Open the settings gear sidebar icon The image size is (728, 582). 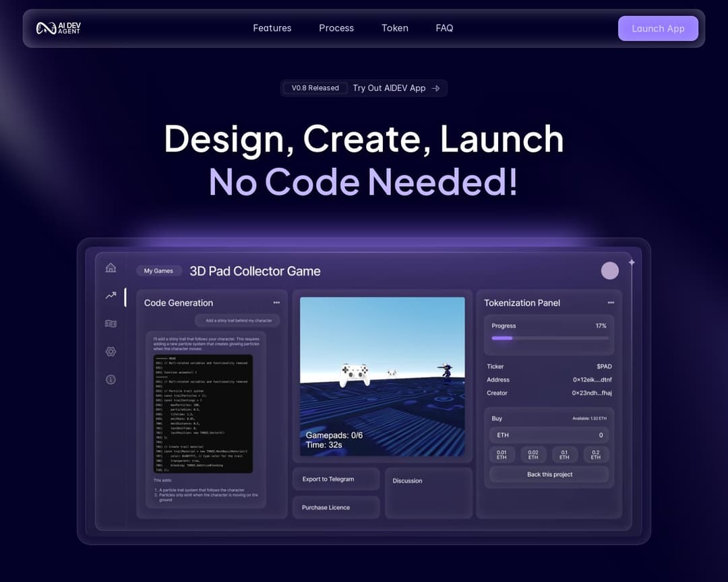click(111, 352)
